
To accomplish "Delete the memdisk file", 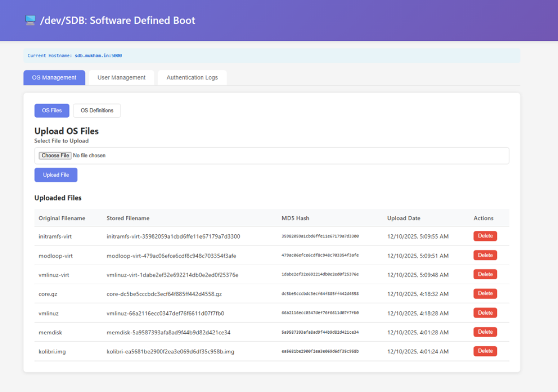I will [x=485, y=332].
